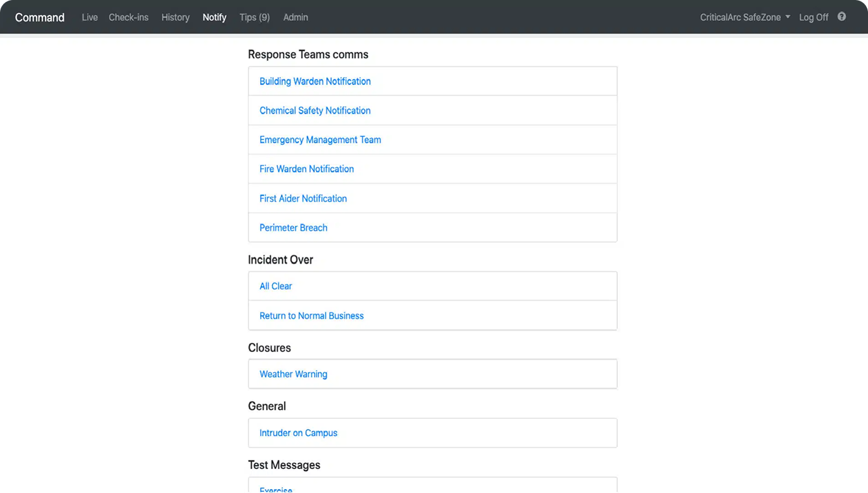Choose Emergency Management Team notification

(x=320, y=140)
